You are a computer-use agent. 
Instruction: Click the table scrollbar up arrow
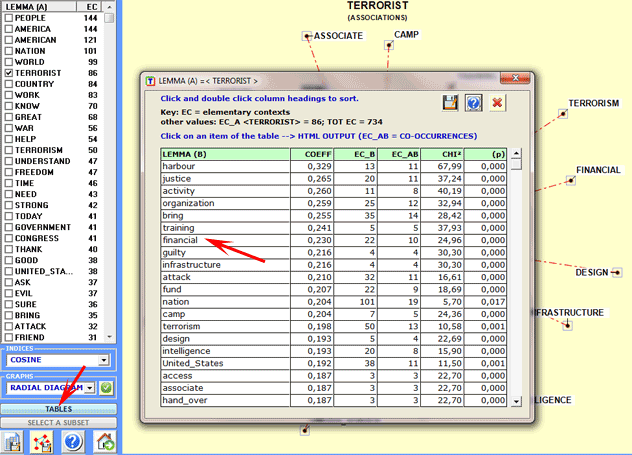pos(516,154)
